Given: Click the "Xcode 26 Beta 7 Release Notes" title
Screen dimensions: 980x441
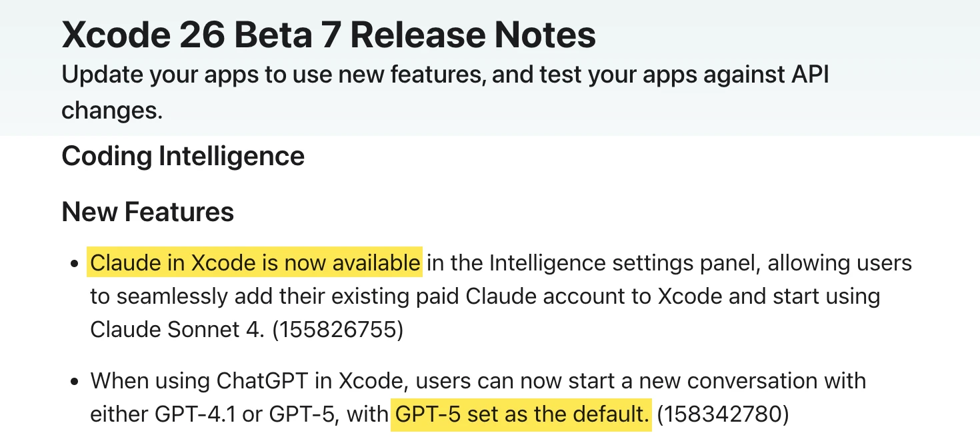Looking at the screenshot, I should (x=329, y=35).
